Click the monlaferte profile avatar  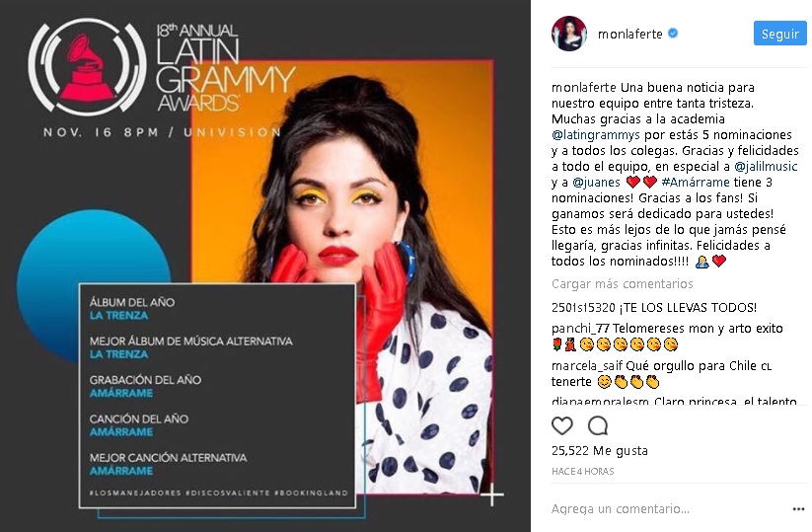(568, 34)
